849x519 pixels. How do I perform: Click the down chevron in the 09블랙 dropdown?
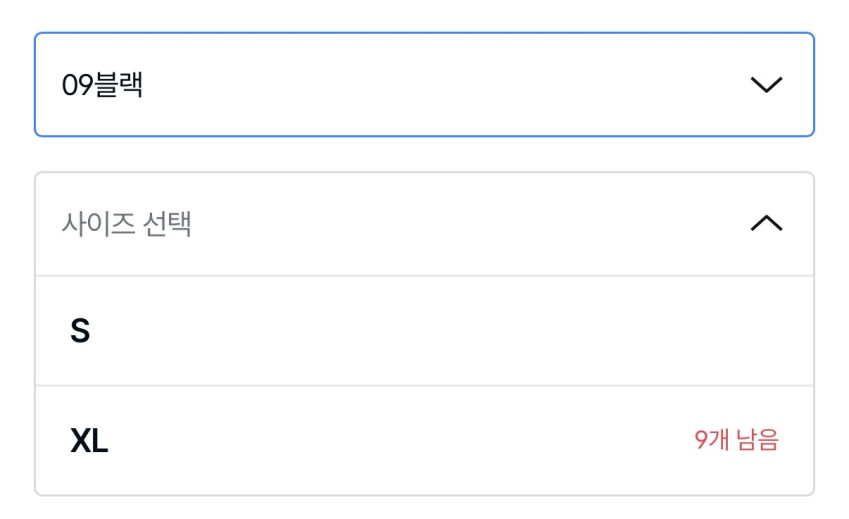tap(766, 85)
